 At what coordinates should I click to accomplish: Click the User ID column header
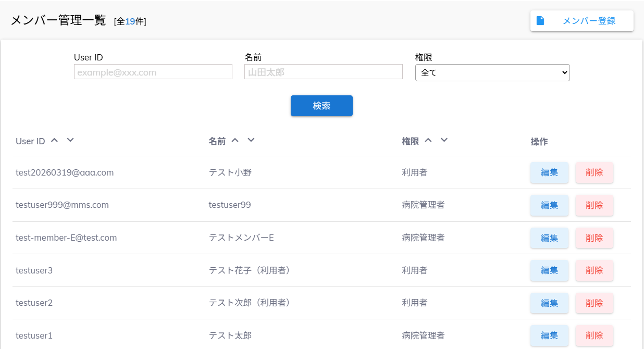tap(30, 141)
